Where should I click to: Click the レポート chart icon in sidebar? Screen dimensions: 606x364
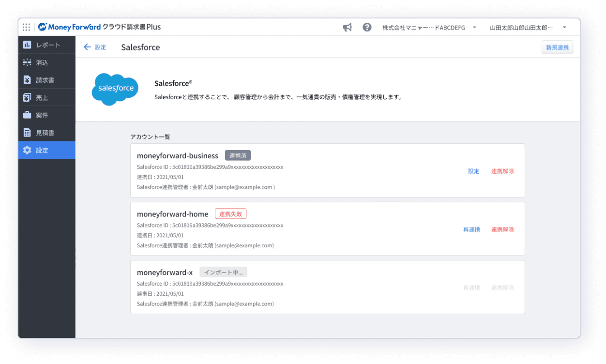point(27,45)
